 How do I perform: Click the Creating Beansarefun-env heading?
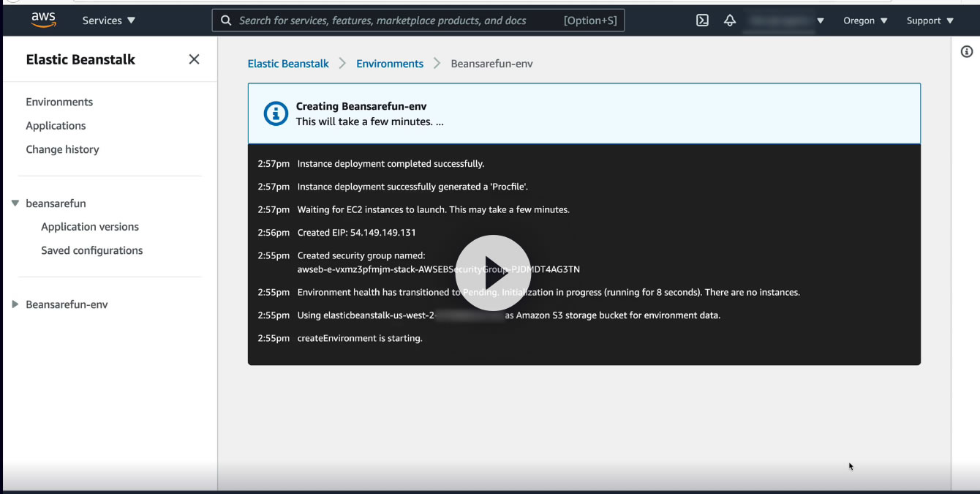click(x=361, y=106)
